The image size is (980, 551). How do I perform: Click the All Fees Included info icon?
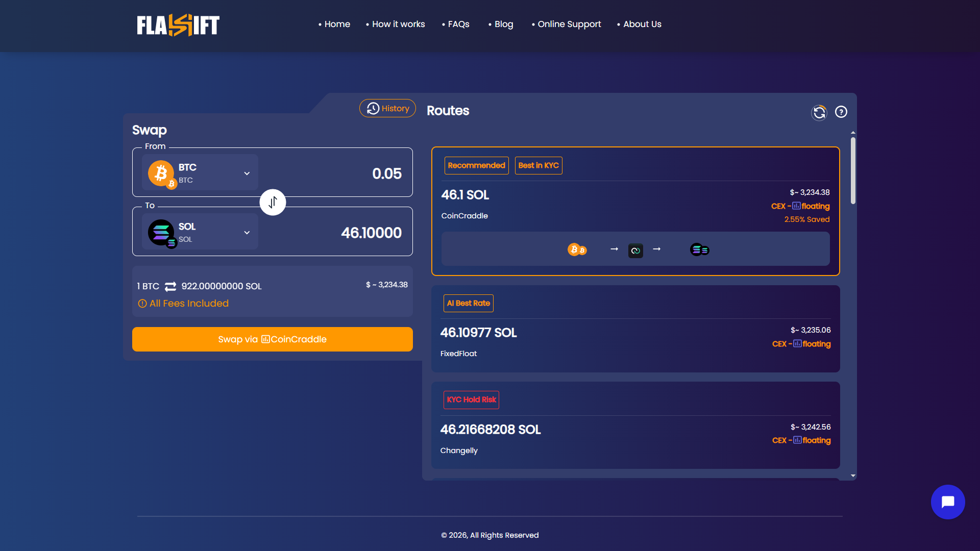[x=142, y=304]
